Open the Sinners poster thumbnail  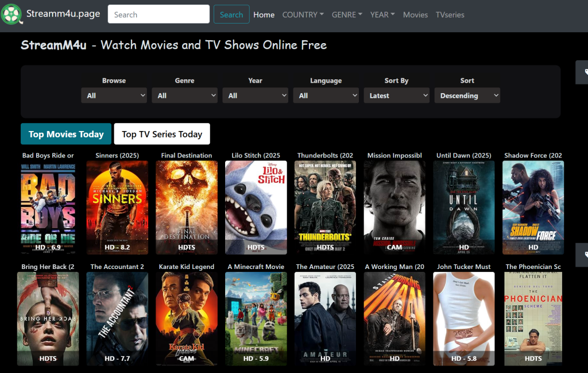coord(117,207)
